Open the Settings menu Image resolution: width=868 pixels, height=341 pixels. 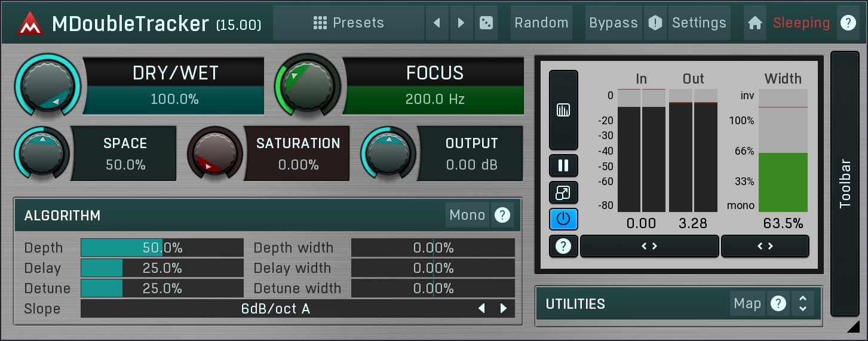coord(699,23)
